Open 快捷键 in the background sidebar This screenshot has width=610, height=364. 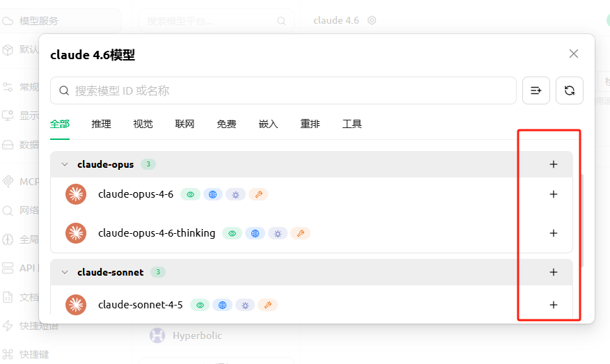[26, 354]
